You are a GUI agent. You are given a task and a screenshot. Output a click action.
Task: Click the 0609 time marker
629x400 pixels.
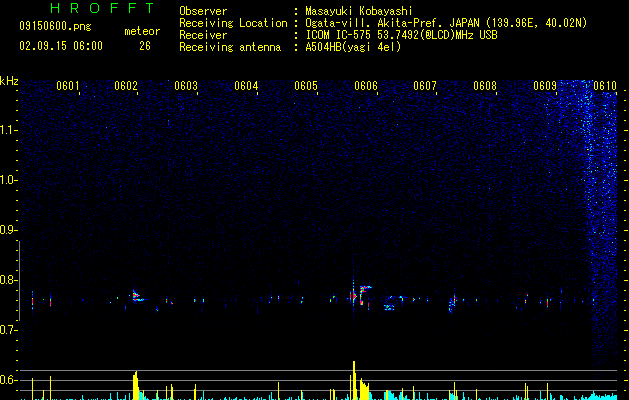point(545,86)
